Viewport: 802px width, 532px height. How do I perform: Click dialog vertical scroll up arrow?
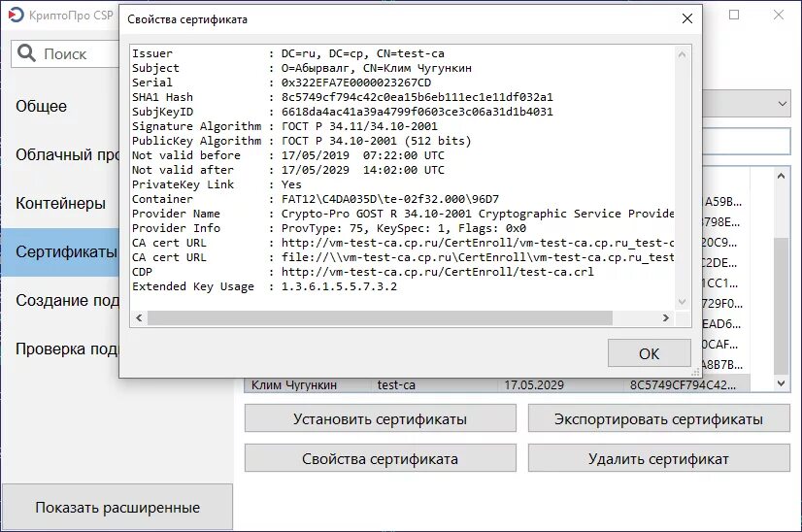click(682, 53)
